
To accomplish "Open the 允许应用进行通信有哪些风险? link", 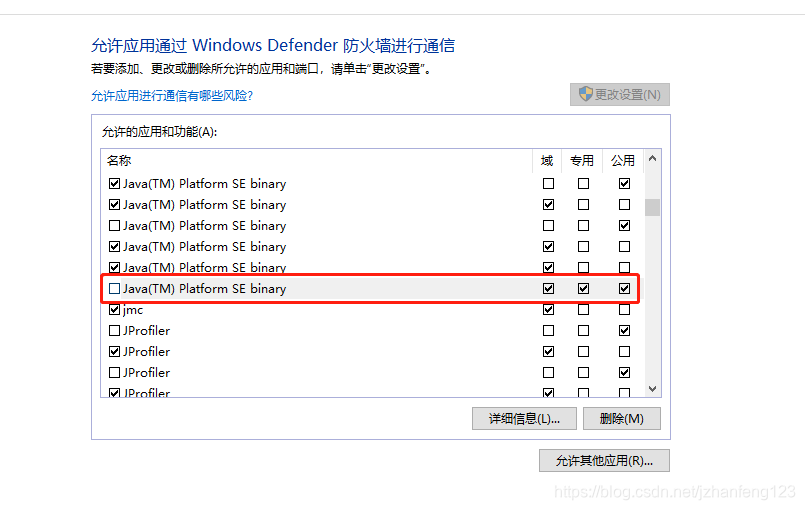I will [x=172, y=96].
